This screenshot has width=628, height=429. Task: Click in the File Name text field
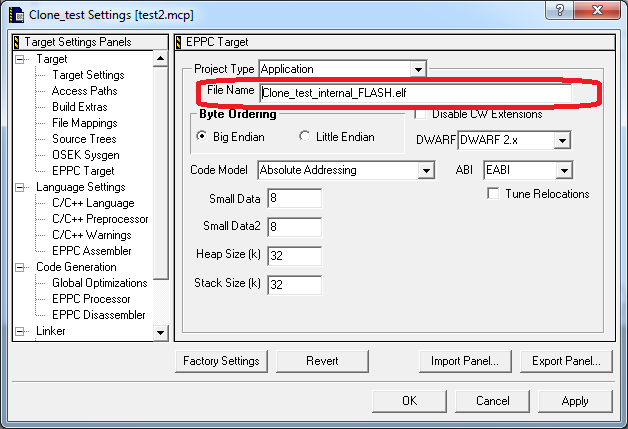tap(415, 93)
